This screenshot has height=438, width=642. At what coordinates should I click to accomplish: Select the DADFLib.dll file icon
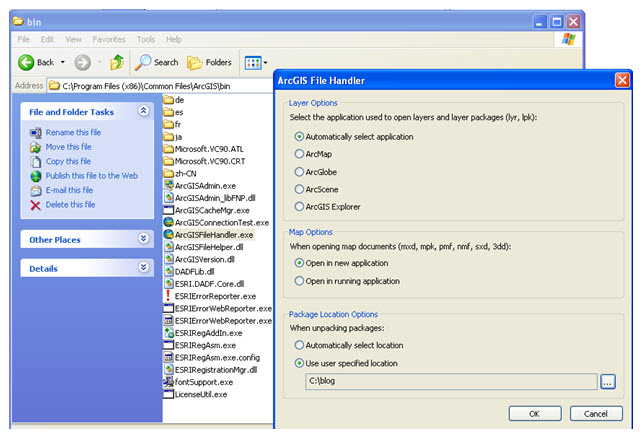169,271
